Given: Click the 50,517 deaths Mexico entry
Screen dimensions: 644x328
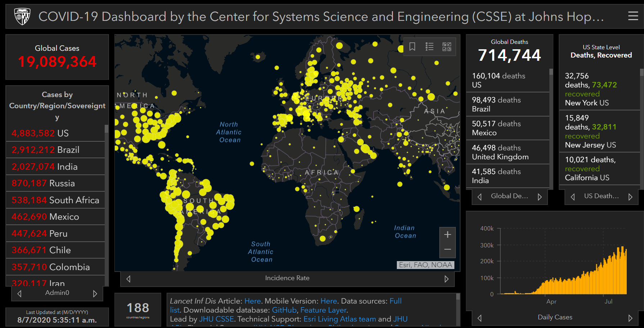Looking at the screenshot, I should tap(508, 128).
